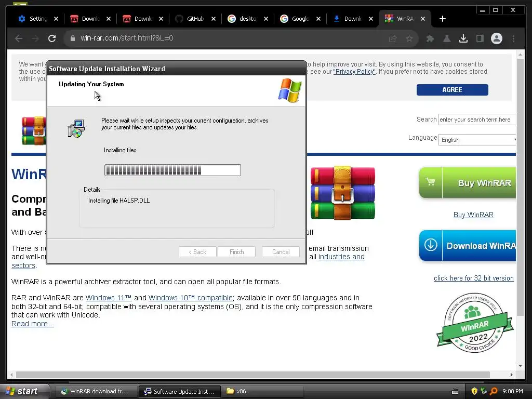
Task: Click the Back button in the wizard
Action: point(197,252)
